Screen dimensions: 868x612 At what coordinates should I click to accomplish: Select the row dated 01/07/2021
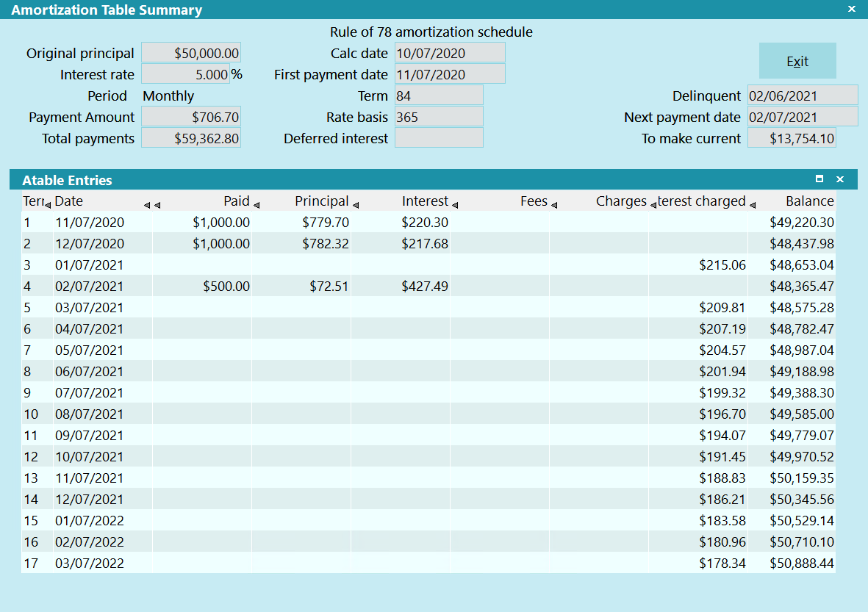428,264
